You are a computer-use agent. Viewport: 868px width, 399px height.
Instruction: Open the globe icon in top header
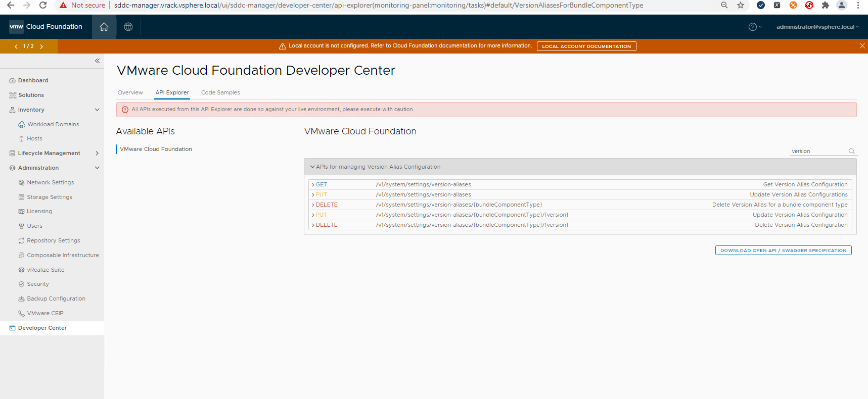128,27
